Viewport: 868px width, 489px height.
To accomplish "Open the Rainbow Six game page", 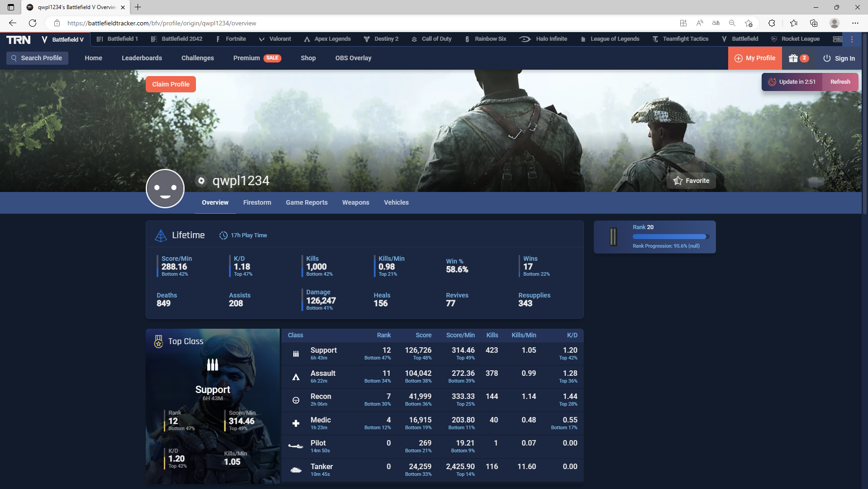I will (490, 39).
